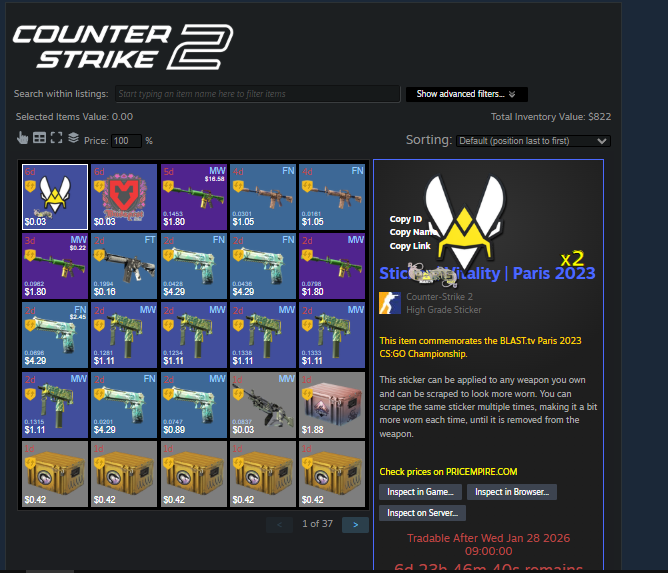This screenshot has height=573, width=668.
Task: Select the green rifle with float 0.0798
Action: (x=332, y=266)
